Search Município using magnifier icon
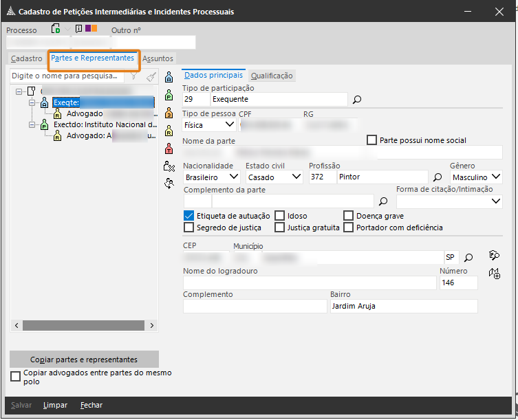 (x=468, y=258)
